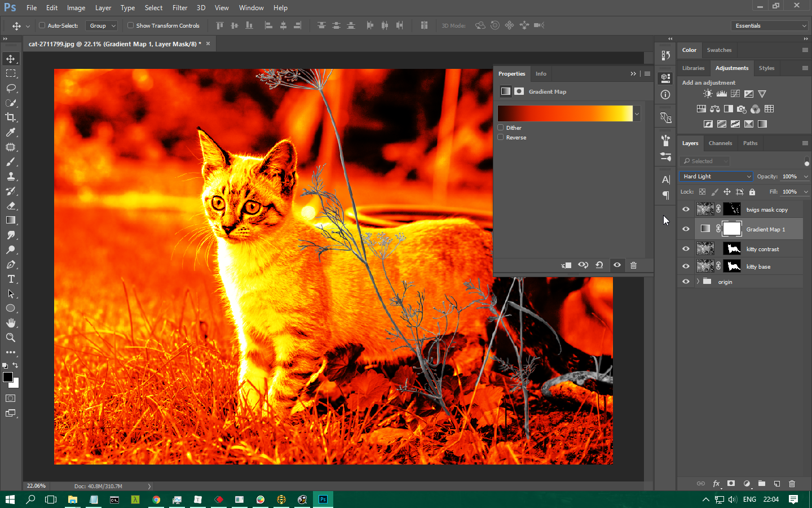Switch to the Channels tab

click(x=720, y=143)
